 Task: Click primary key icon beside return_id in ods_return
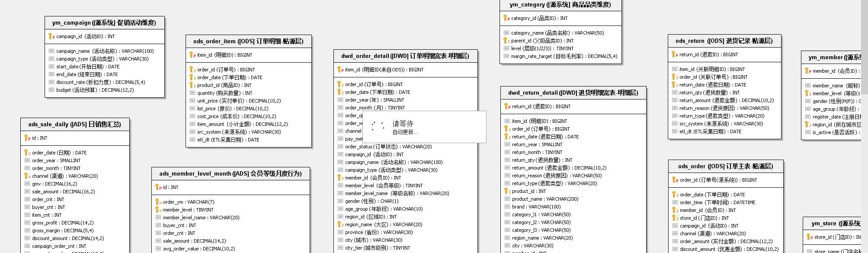[674, 54]
